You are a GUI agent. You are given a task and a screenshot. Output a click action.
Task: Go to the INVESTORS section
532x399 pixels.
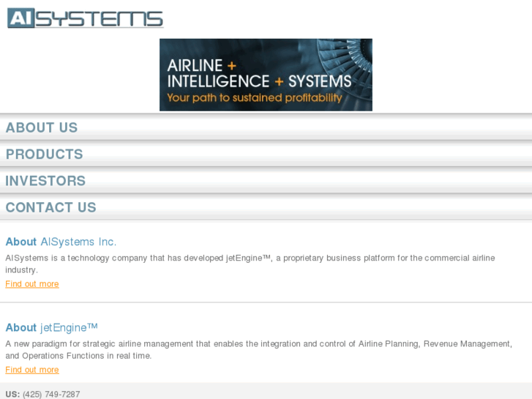pos(266,180)
